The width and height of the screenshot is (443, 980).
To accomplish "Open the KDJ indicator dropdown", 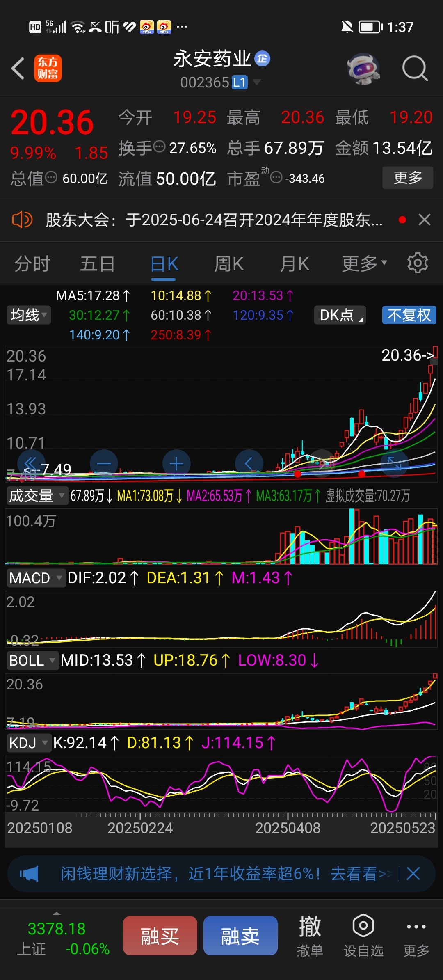I will (x=29, y=743).
